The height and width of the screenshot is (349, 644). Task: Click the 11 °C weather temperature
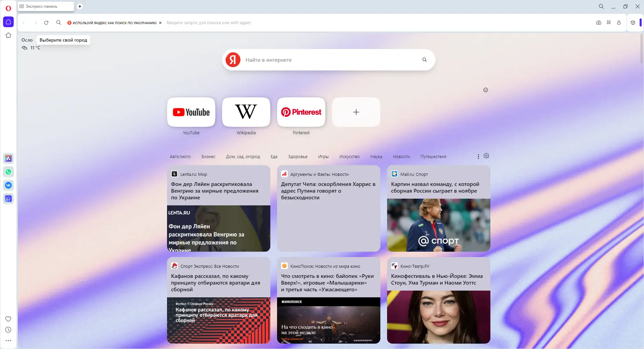pos(35,48)
